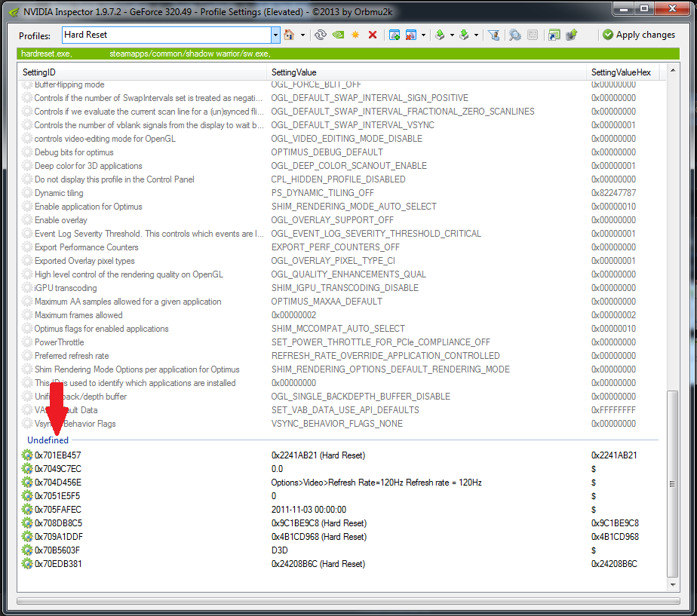
Task: Click value VSYNC_BEHAVIOR_FLAGS_NONE
Action: pyautogui.click(x=337, y=424)
